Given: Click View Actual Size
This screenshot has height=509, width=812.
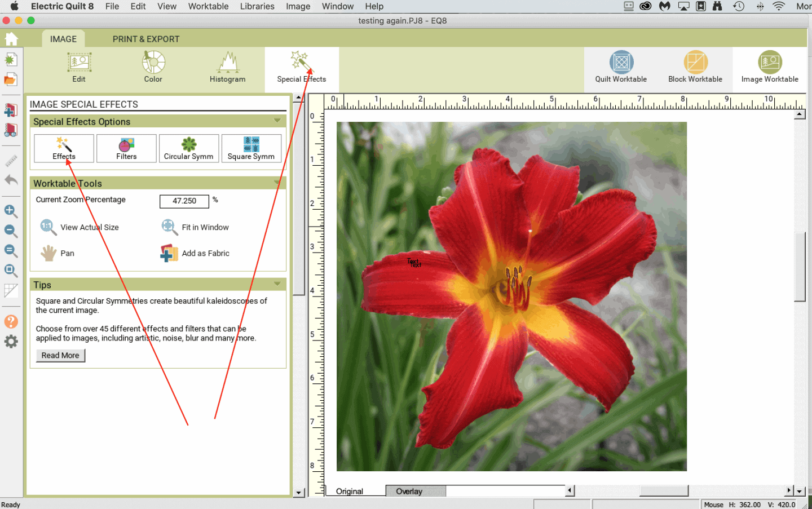Looking at the screenshot, I should pos(80,227).
